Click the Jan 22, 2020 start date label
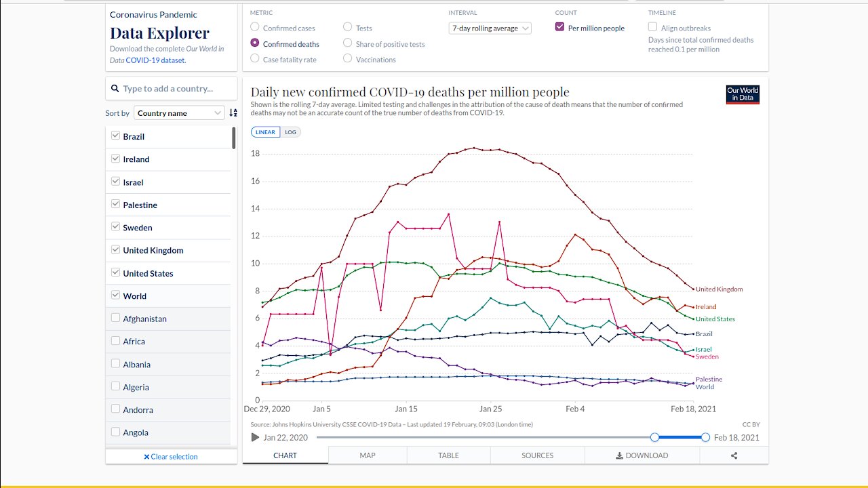Viewport: 868px width, 488px height. (285, 438)
